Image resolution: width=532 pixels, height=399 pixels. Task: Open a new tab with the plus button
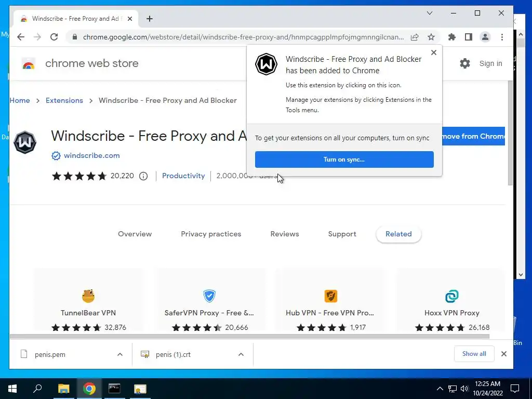(x=150, y=19)
